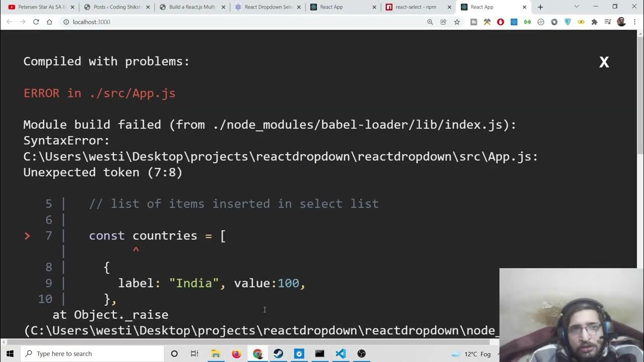Screen dimensions: 644x362
Task: Expand the tab search dropdown arrow
Action: (x=577, y=7)
